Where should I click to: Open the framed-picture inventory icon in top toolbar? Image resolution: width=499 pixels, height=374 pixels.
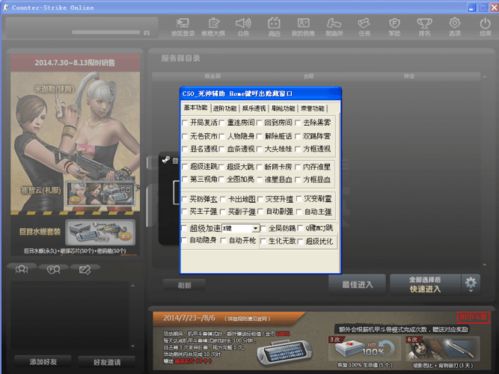point(304,23)
